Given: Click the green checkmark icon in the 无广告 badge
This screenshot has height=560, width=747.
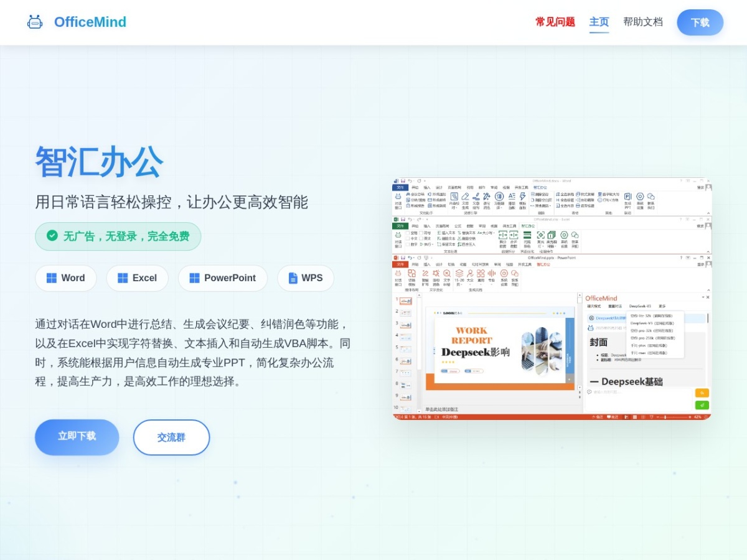Looking at the screenshot, I should tap(52, 236).
